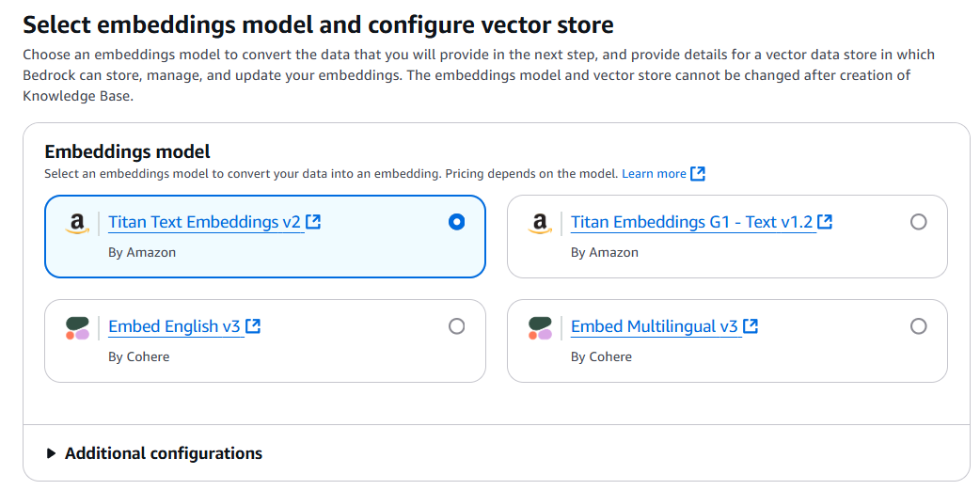Open the Embed Multilingual v3 link
The image size is (980, 490).
[655, 326]
